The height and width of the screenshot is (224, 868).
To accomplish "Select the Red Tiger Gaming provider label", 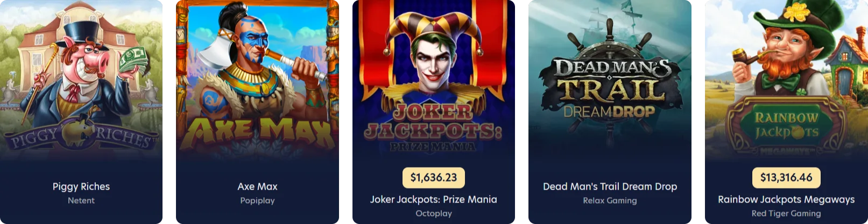I will (x=786, y=213).
